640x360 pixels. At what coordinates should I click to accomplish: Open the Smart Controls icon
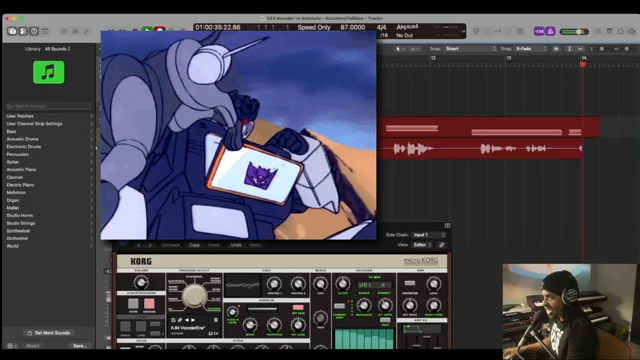point(64,31)
